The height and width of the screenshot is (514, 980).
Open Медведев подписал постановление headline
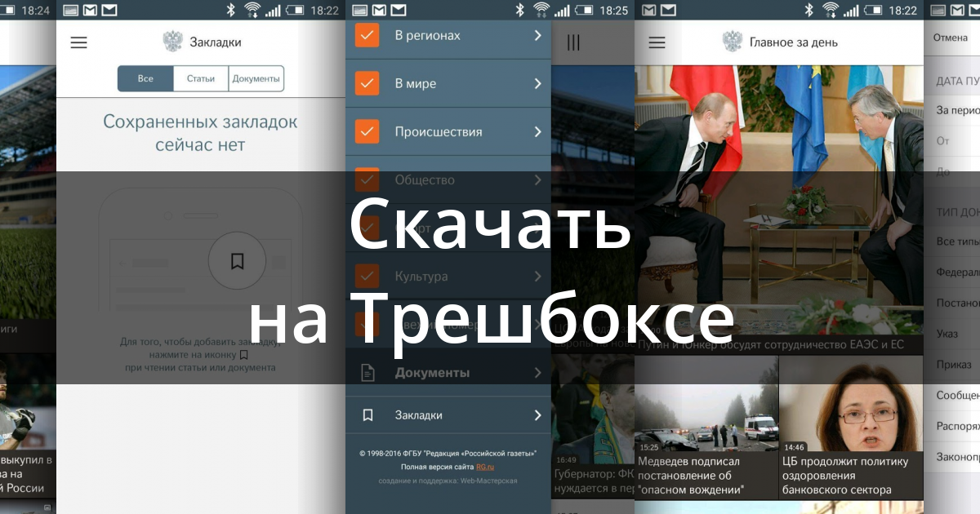pos(691,476)
